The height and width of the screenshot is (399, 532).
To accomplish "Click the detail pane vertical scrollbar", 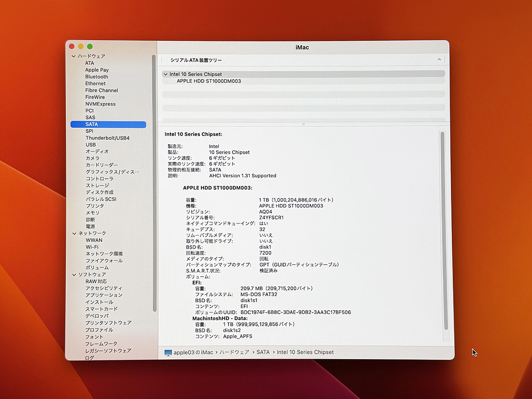I will coord(444,231).
